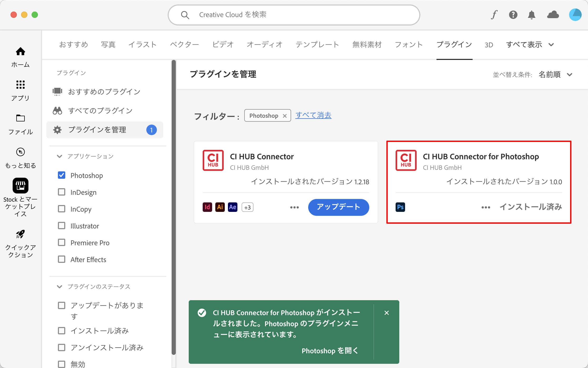This screenshot has width=588, height=368.
Task: Click the filter panel vertical scrollbar
Action: click(x=174, y=208)
